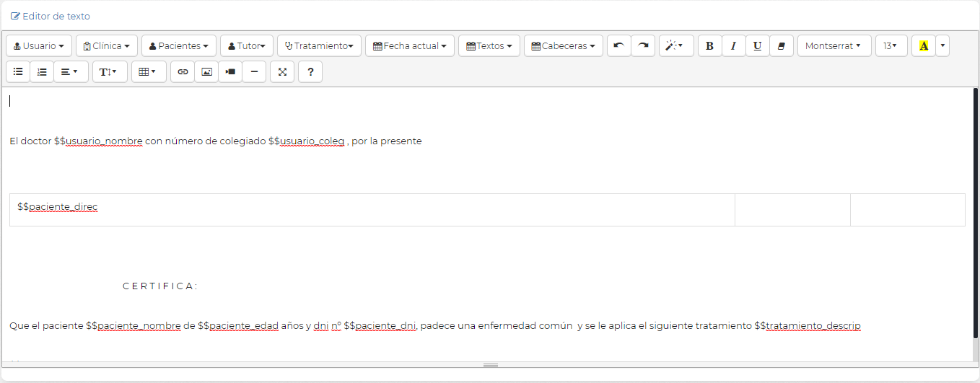The width and height of the screenshot is (980, 383).
Task: Toggle italic formatting
Action: click(733, 46)
